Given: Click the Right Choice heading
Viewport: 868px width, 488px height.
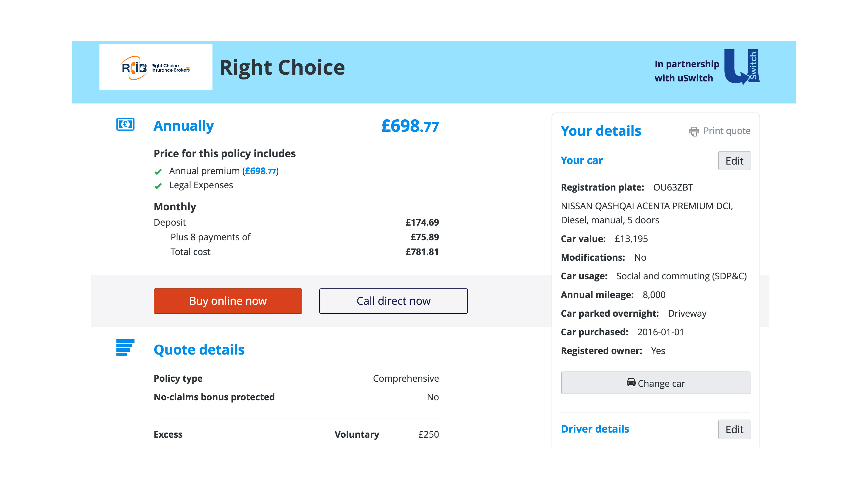Looking at the screenshot, I should point(282,67).
